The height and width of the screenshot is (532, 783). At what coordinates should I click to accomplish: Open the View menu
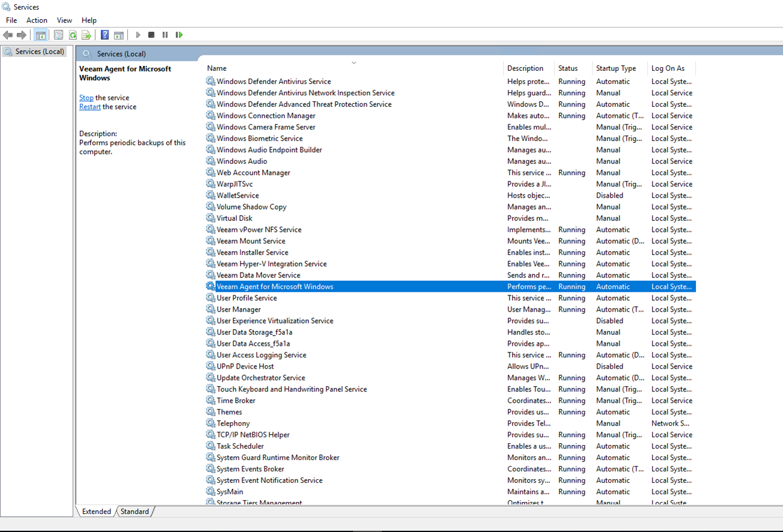pos(64,20)
